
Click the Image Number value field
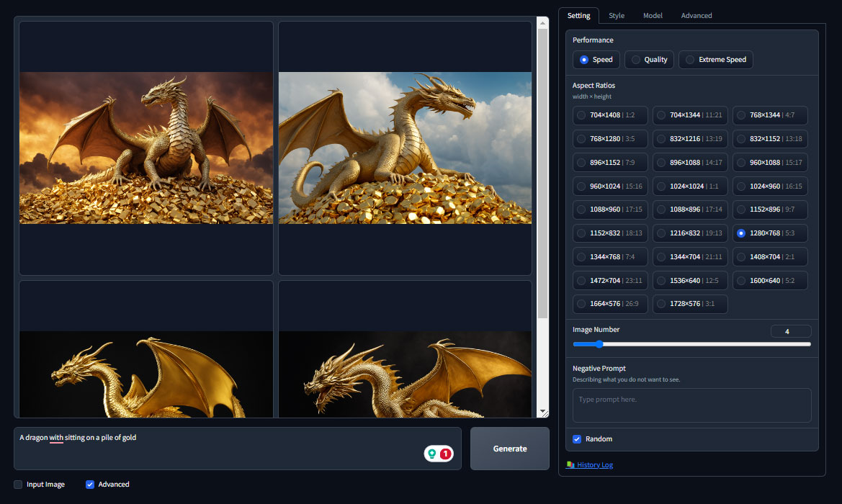click(790, 331)
